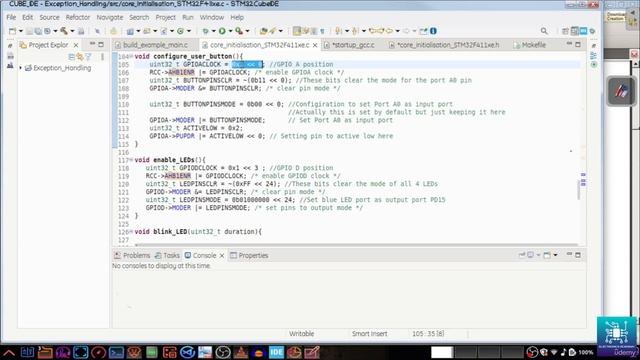The height and width of the screenshot is (360, 640).
Task: Switch to build_example_main.c tab
Action: tap(155, 45)
